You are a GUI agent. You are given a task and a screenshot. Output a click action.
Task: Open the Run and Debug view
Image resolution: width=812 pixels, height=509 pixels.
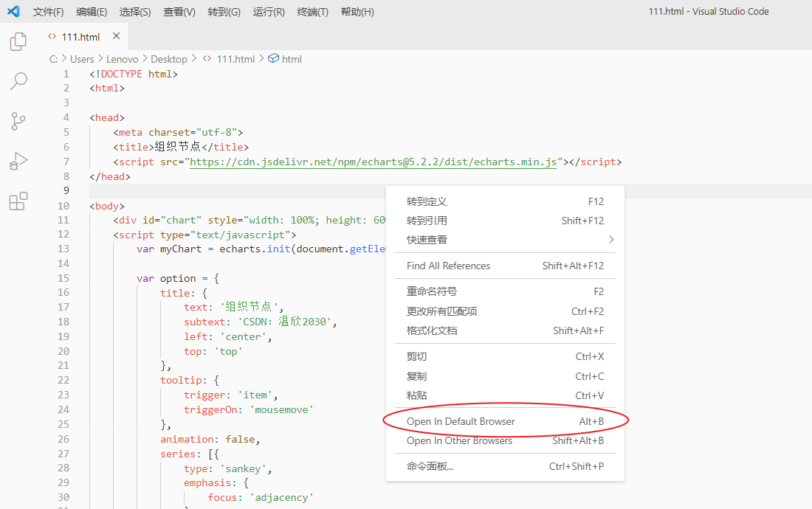[18, 161]
